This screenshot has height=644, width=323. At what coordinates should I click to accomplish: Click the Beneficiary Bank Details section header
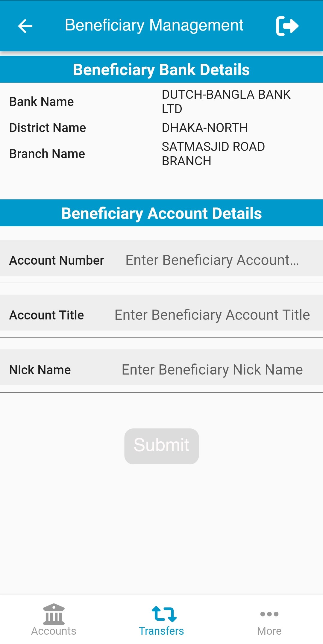(x=161, y=69)
